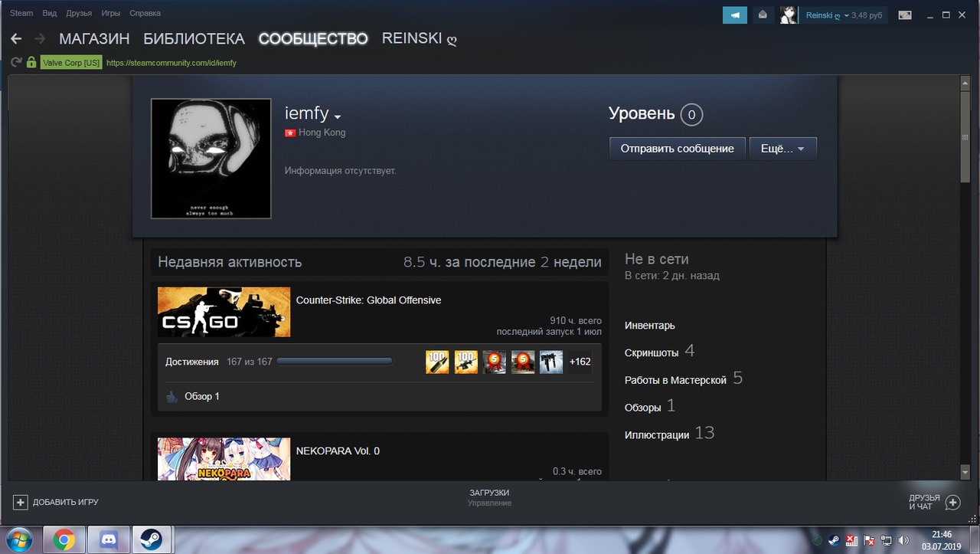This screenshot has width=980, height=554.
Task: Open the CS:GO game banner image
Action: (x=224, y=312)
